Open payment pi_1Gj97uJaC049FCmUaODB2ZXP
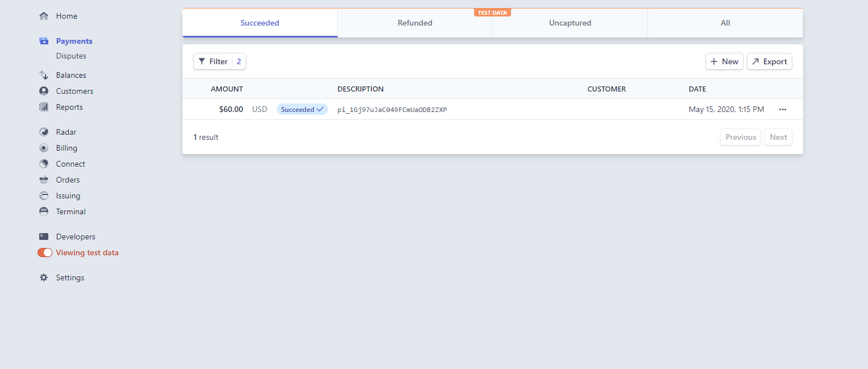Viewport: 868px width, 369px height. (392, 110)
